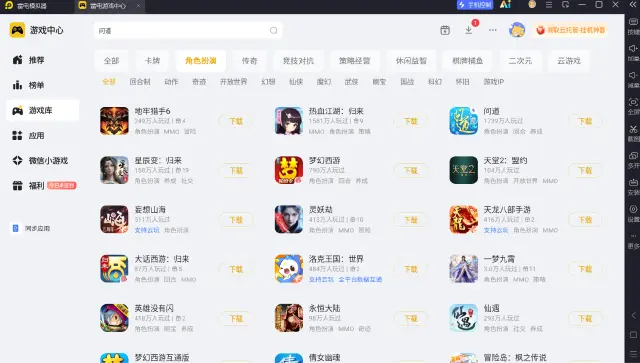Select the 云游戏 category tab
This screenshot has width=640, height=363.
569,61
